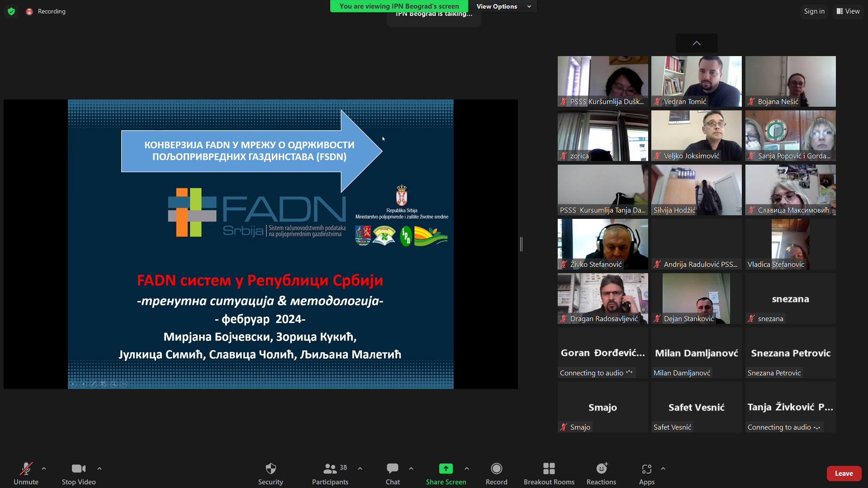Click the previous slide arrow in slideshow controls
868x488 pixels.
tap(73, 384)
